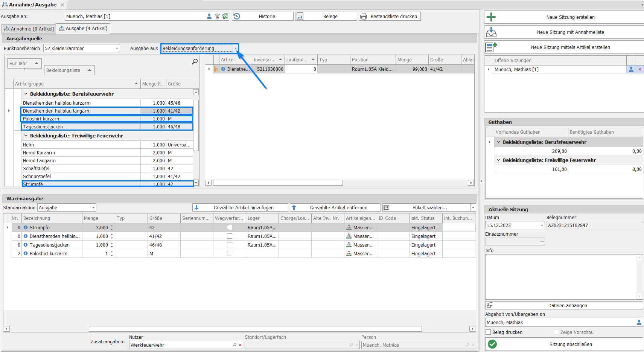Click the printer icon for Bestandsliste drucken
This screenshot has width=644, height=352.
point(363,16)
